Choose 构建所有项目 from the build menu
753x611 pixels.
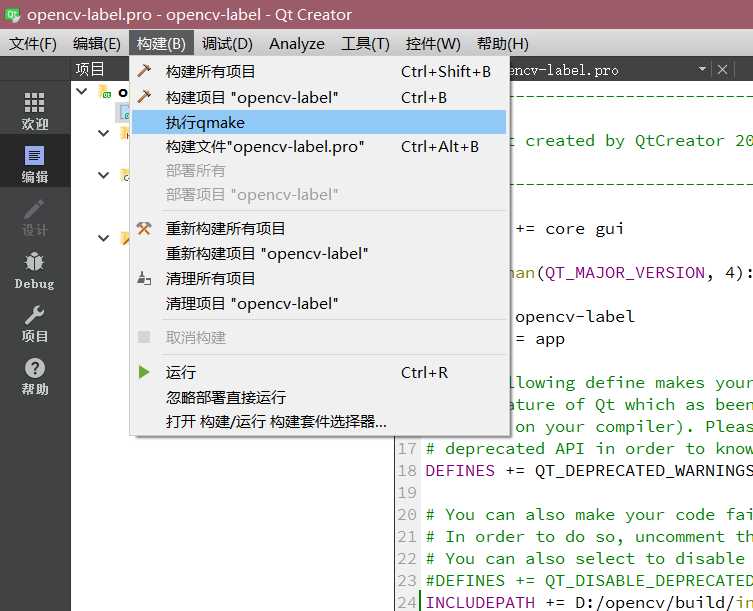[319, 72]
